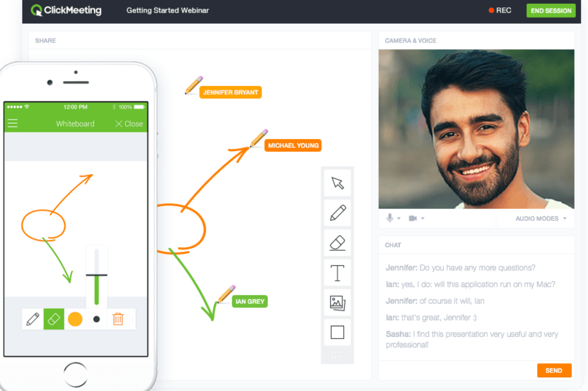Tap Close in phone Whiteboard header

[x=129, y=124]
